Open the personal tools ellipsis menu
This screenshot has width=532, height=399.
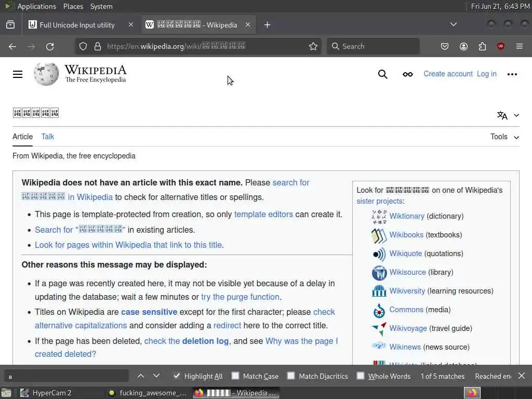[x=512, y=74]
